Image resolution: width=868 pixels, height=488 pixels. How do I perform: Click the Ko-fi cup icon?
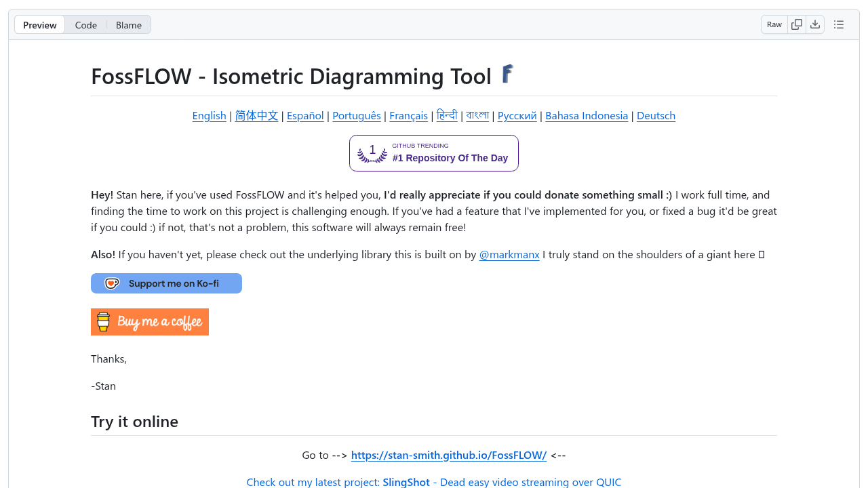coord(111,283)
